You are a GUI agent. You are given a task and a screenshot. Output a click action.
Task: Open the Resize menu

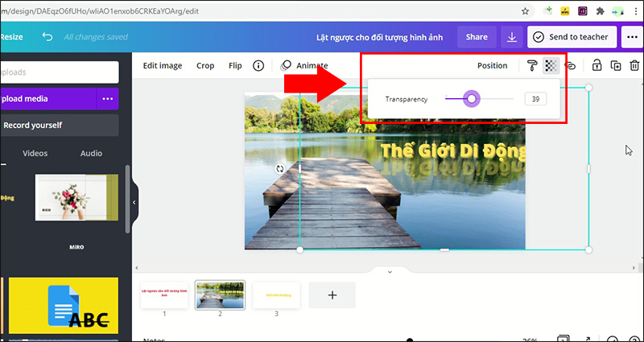pyautogui.click(x=11, y=37)
